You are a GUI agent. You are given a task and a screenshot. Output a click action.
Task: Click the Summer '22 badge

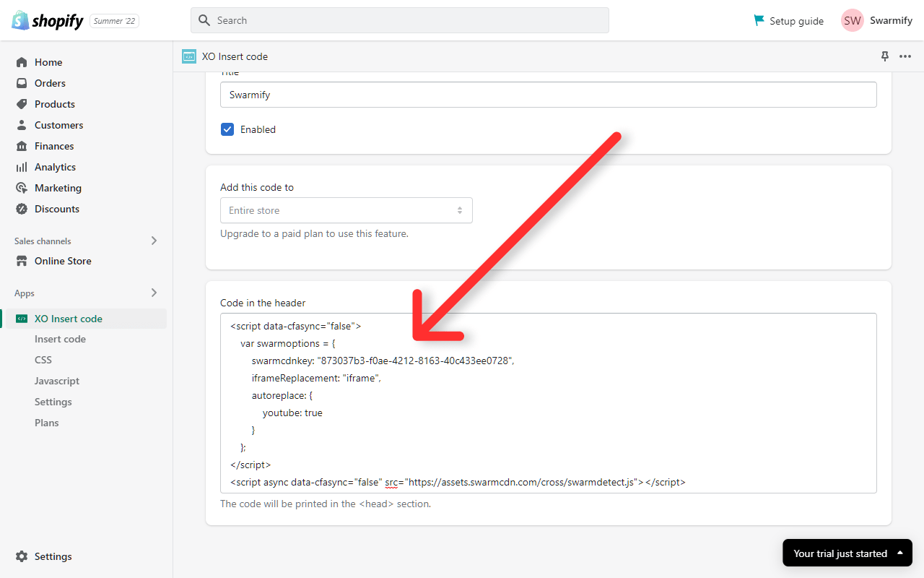point(114,21)
